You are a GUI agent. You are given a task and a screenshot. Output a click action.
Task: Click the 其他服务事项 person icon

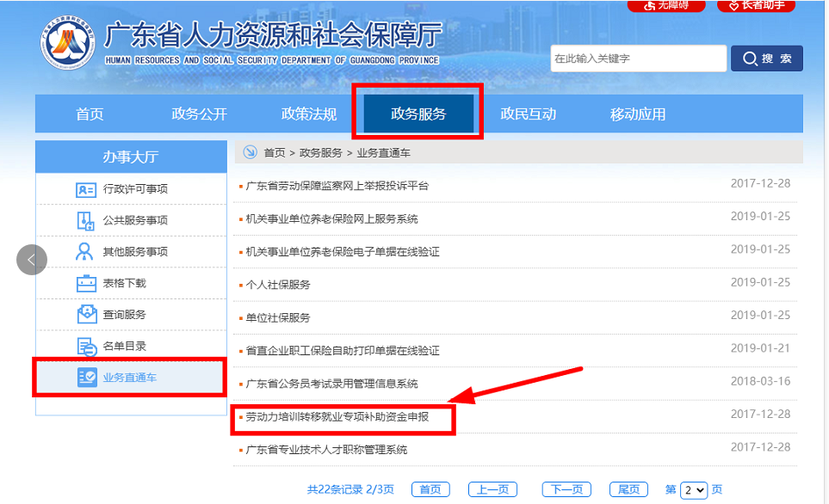click(x=84, y=252)
